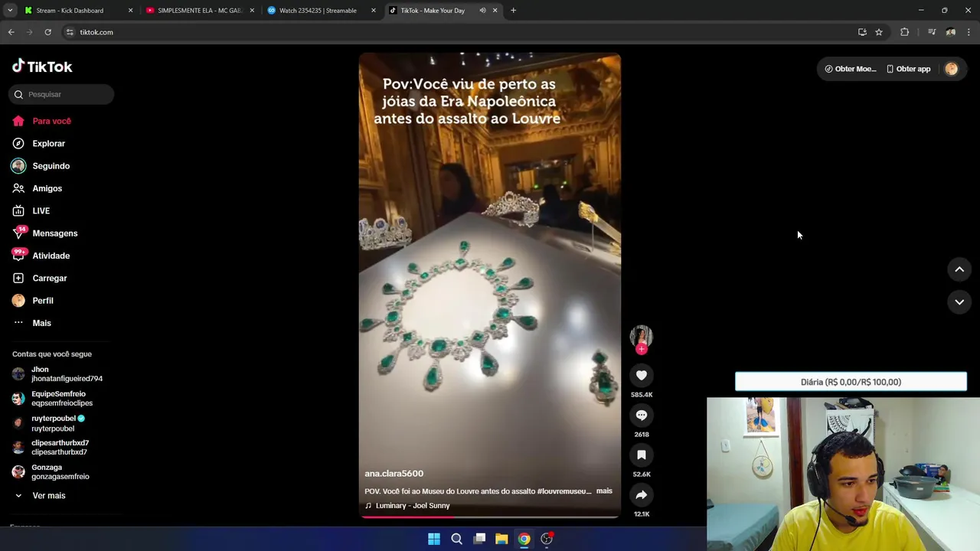Screen dimensions: 980x551
Task: Open Chrome three-dot menu
Action: coord(969,32)
